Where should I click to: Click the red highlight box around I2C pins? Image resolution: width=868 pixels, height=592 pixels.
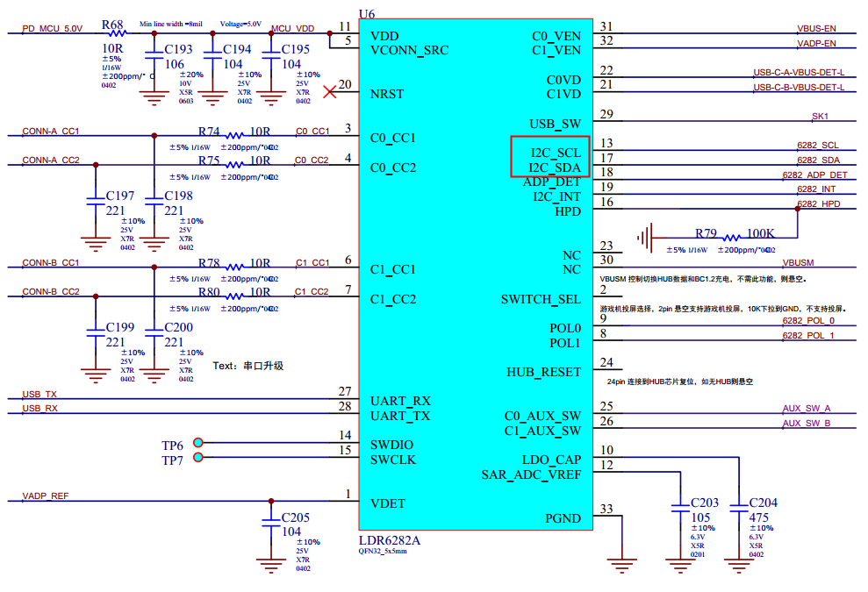550,156
